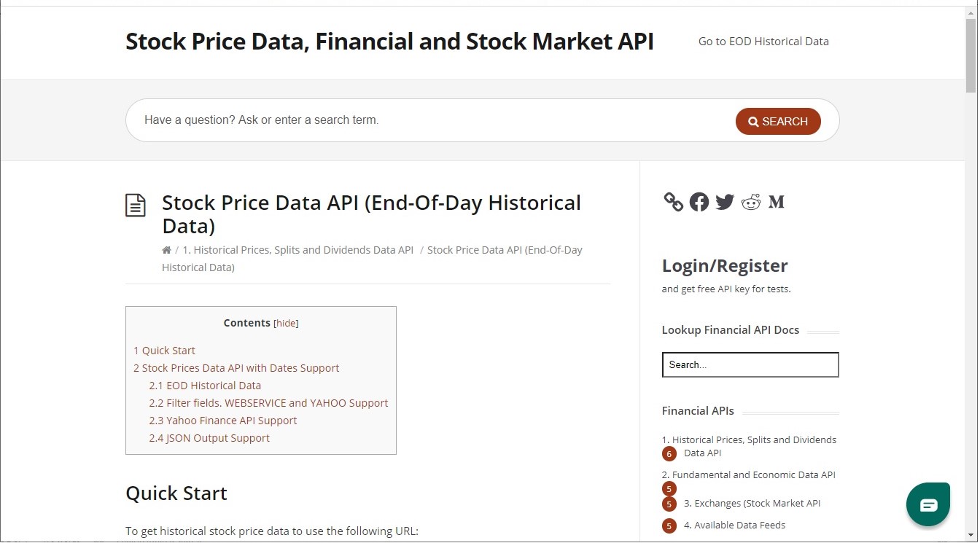
Task: Share page via Reddit icon
Action: [x=750, y=202]
